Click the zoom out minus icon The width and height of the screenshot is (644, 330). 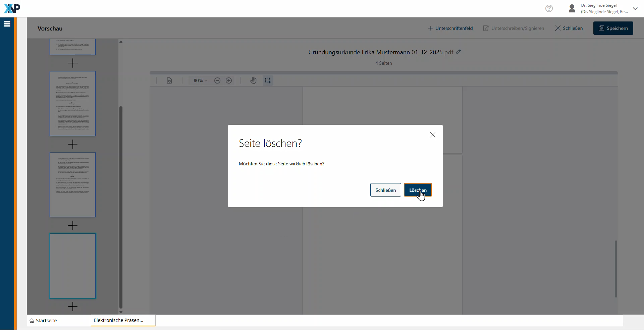[217, 80]
